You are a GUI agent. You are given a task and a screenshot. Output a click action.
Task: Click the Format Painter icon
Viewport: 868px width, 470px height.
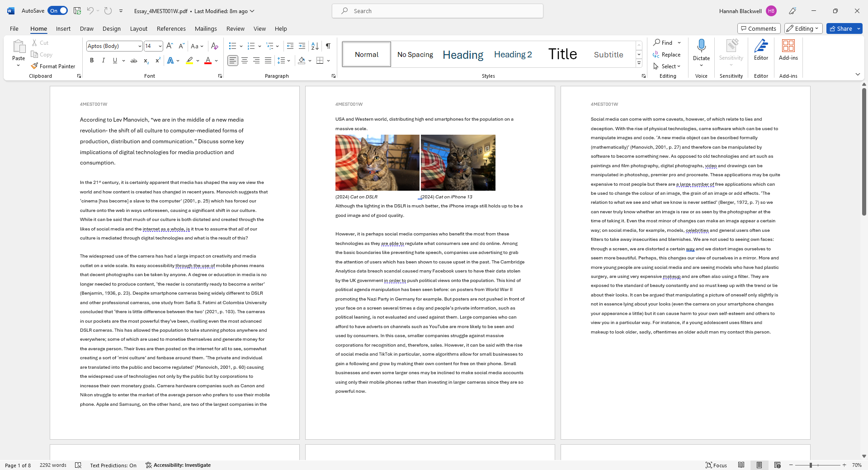coord(34,66)
